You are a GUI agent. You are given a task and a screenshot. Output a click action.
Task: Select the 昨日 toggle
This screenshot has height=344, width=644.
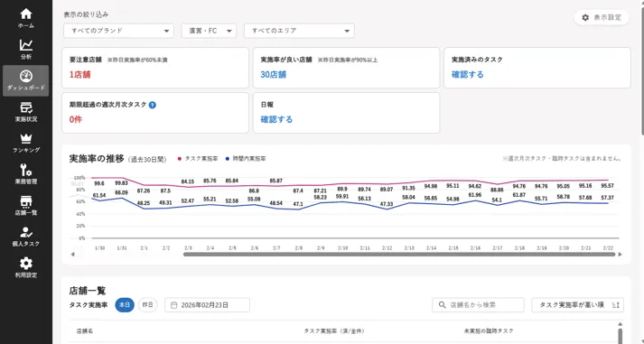[x=147, y=305]
